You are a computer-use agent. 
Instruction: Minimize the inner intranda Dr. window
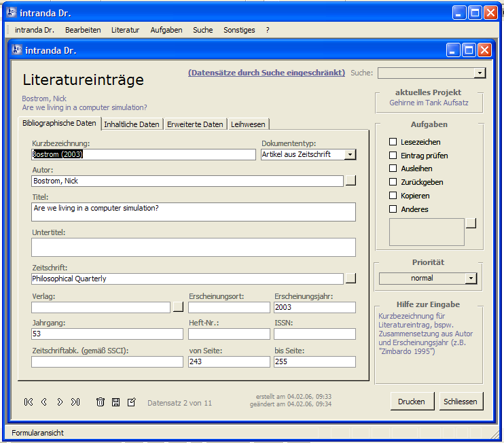click(x=453, y=50)
